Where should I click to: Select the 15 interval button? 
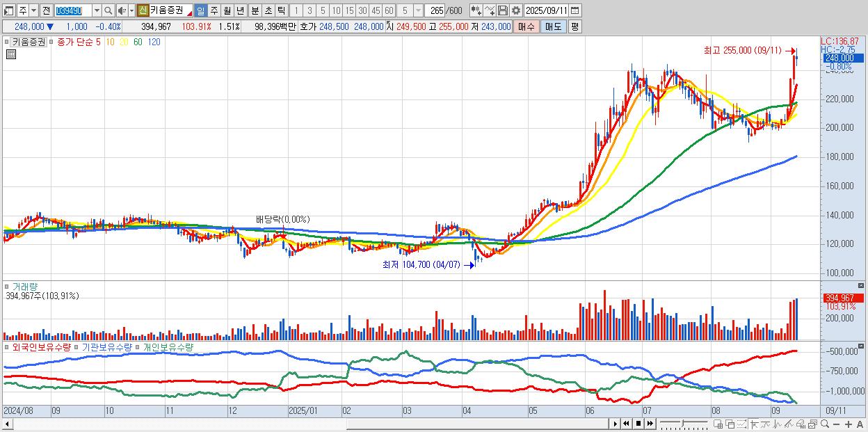click(x=349, y=10)
